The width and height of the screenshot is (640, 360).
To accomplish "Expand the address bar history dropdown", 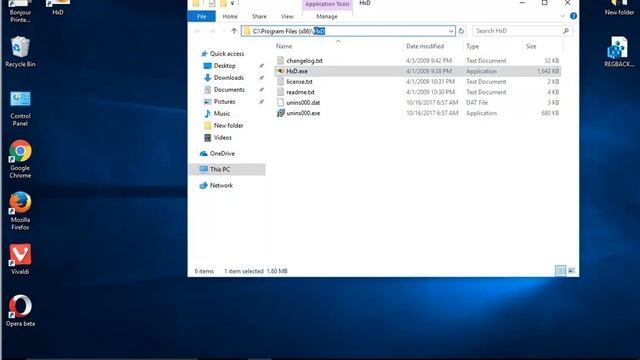I will (451, 31).
